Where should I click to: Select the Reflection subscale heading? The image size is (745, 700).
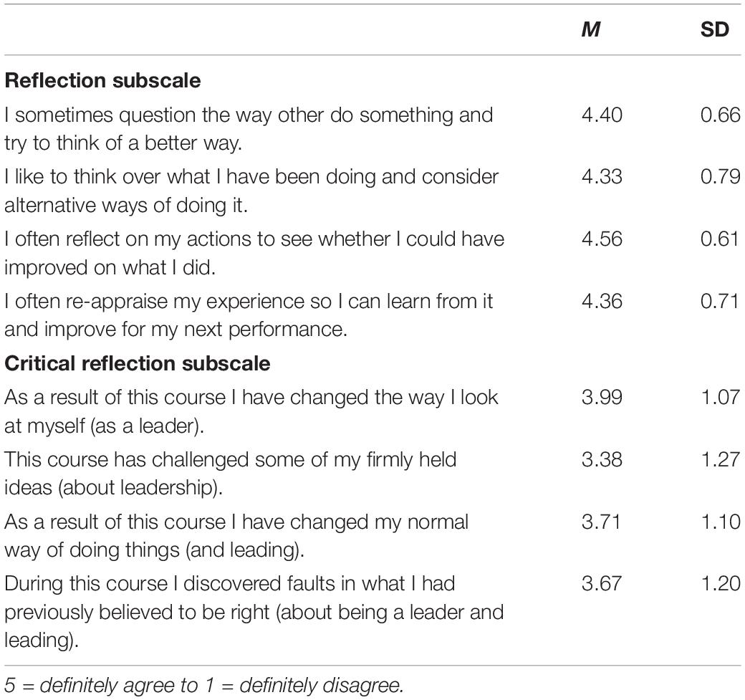(102, 80)
